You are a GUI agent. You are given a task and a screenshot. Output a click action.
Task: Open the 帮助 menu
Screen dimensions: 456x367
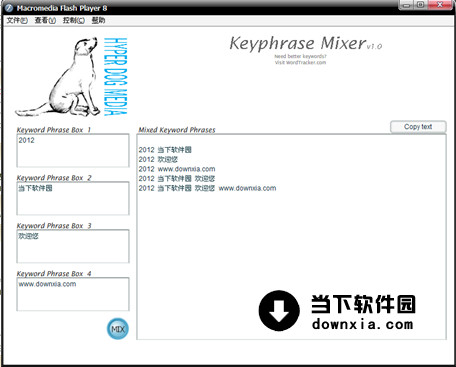(x=98, y=21)
